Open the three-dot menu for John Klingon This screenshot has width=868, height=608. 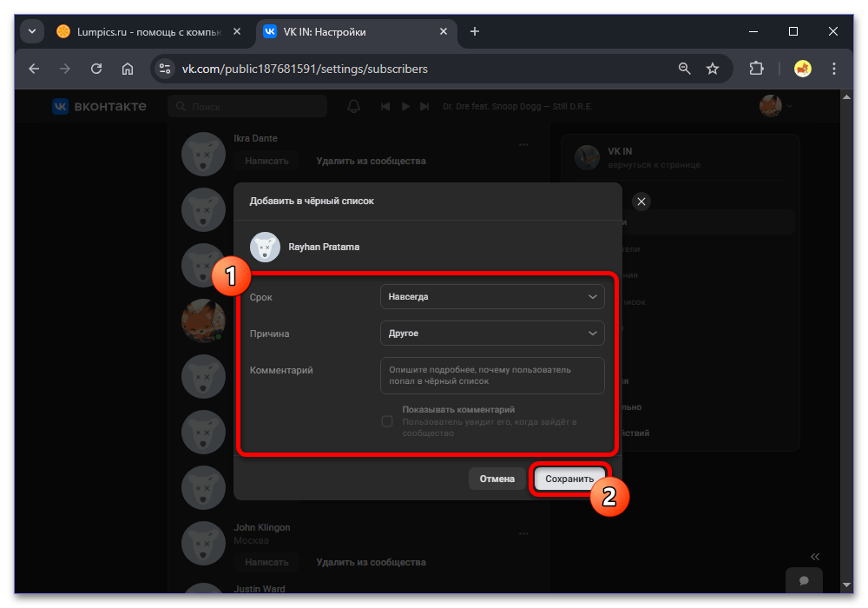click(x=523, y=534)
